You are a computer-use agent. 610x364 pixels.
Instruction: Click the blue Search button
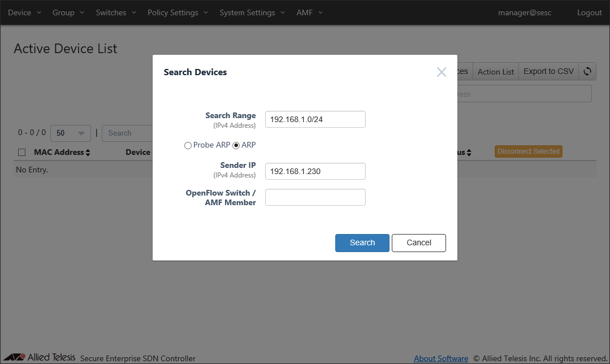(x=362, y=242)
